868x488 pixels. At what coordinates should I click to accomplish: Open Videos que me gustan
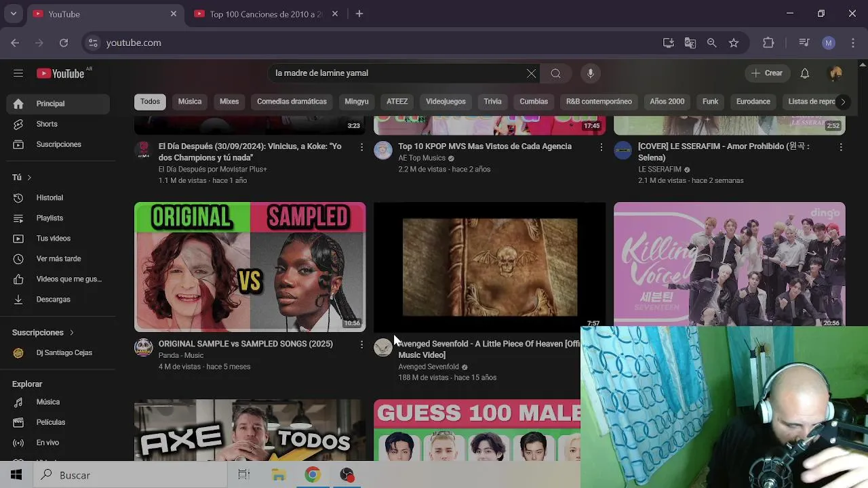tap(58, 279)
